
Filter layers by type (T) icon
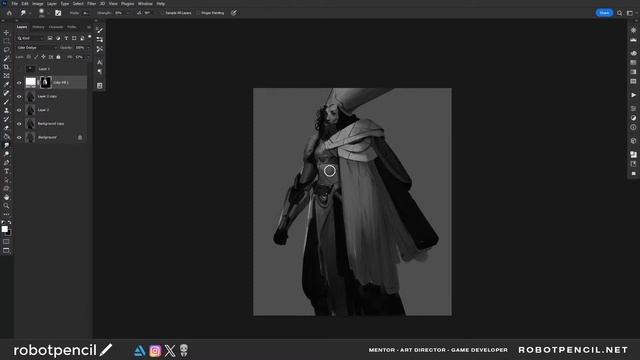click(66, 38)
